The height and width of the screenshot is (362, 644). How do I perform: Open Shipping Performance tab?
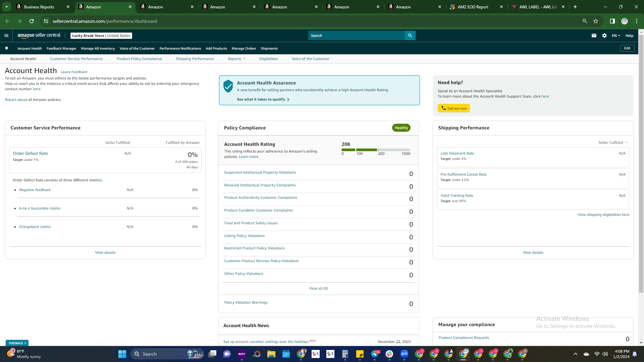click(195, 59)
